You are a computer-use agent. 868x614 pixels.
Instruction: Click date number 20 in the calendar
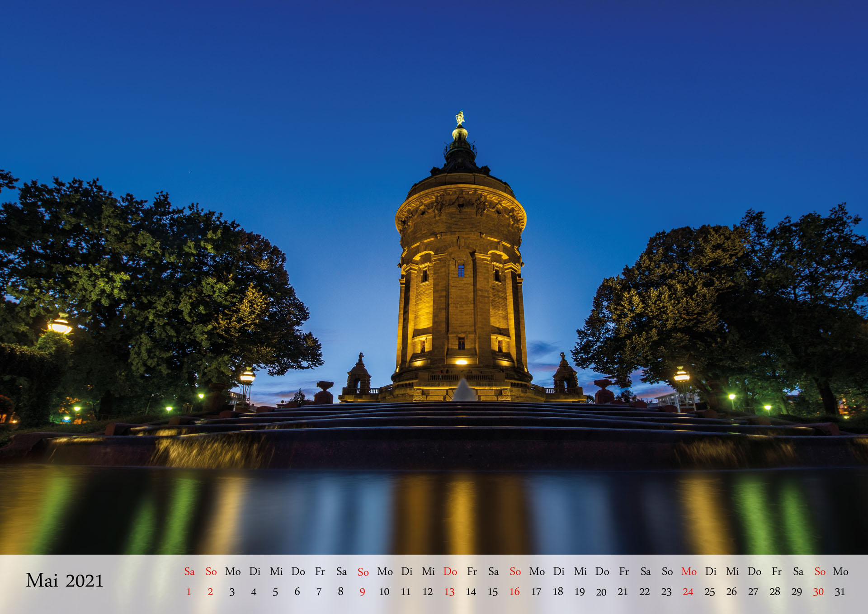601,592
